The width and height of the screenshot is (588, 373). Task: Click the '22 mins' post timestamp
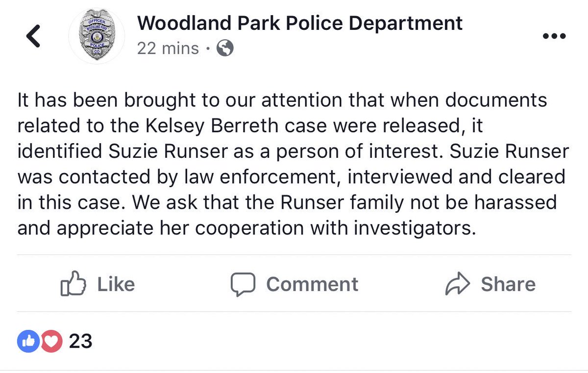pos(168,49)
